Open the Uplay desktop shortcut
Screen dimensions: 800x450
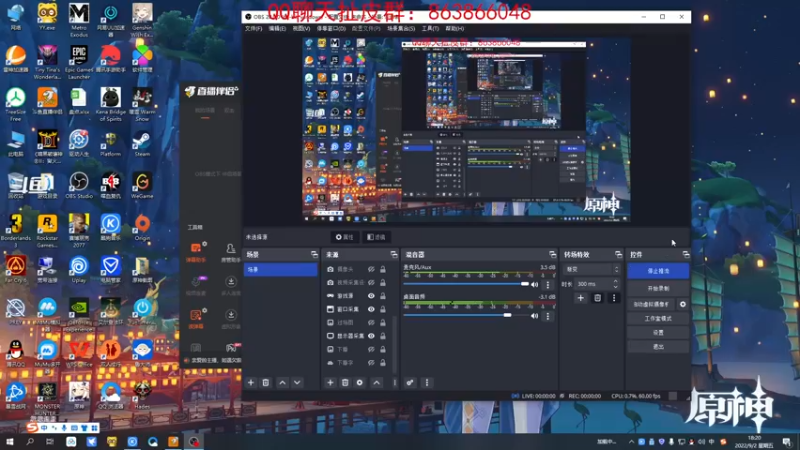pyautogui.click(x=79, y=269)
